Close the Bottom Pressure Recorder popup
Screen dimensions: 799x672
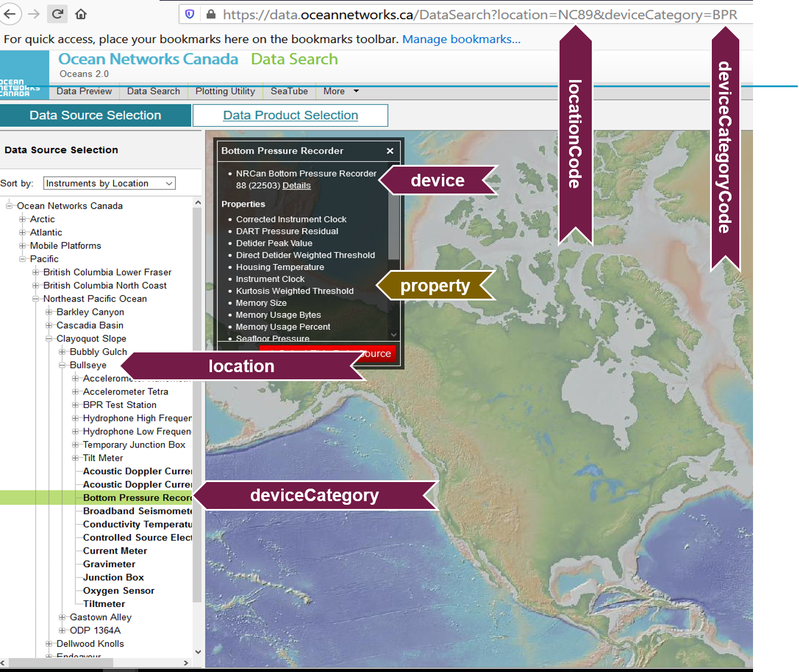click(390, 151)
